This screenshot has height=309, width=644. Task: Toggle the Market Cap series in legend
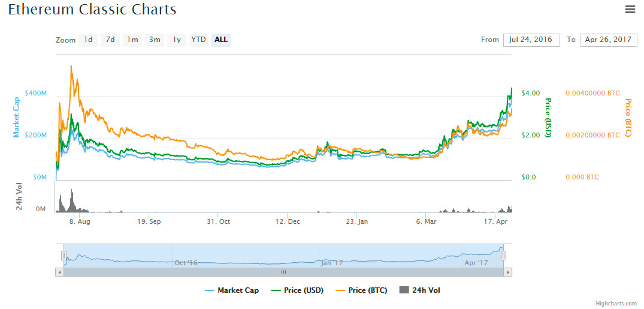tap(232, 290)
